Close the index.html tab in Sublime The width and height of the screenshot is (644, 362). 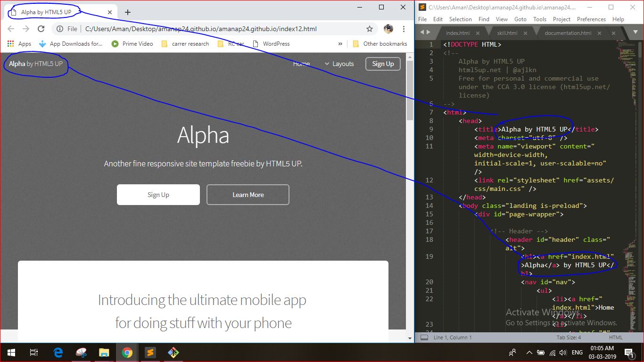478,33
